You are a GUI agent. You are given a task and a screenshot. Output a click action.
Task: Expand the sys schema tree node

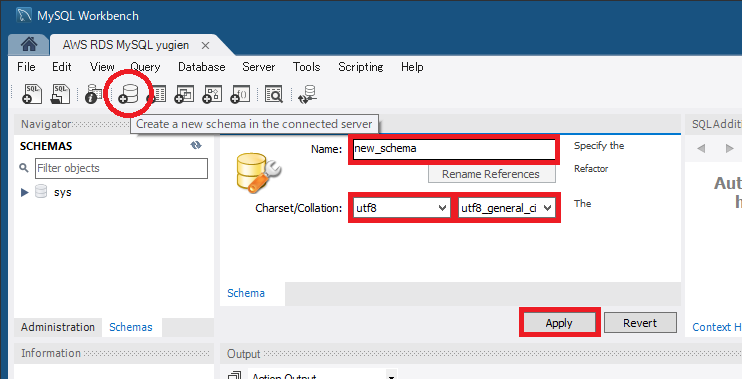pos(25,193)
